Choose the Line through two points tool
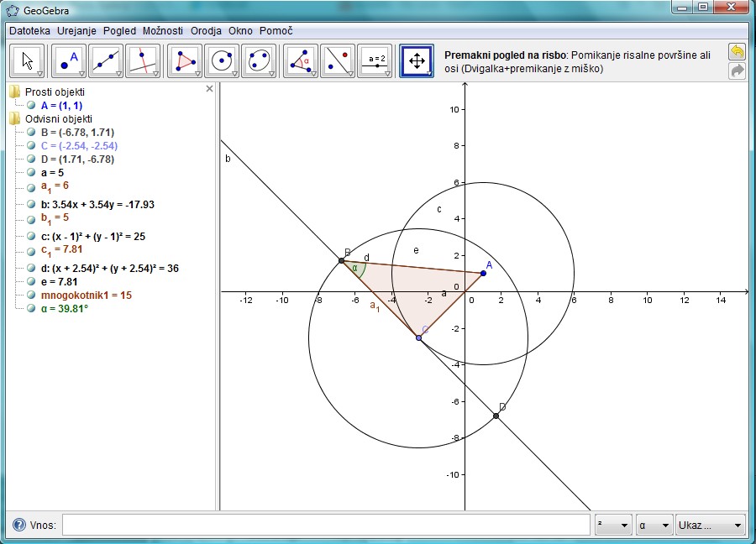756x544 pixels. tap(106, 61)
